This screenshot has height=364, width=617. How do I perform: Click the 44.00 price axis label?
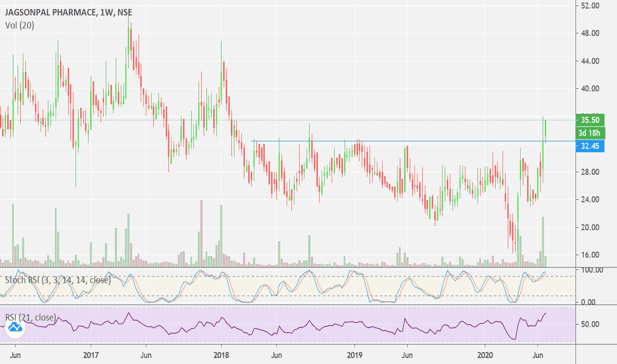590,61
